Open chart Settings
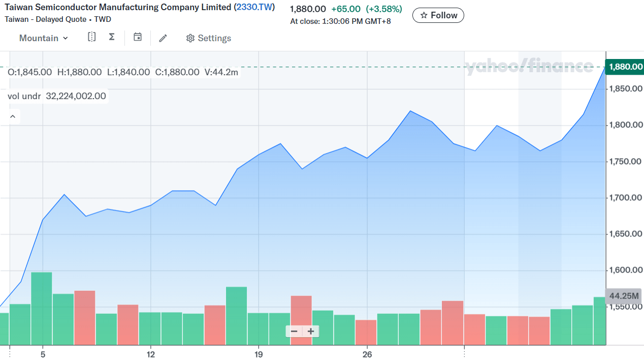This screenshot has width=644, height=358. [x=208, y=38]
